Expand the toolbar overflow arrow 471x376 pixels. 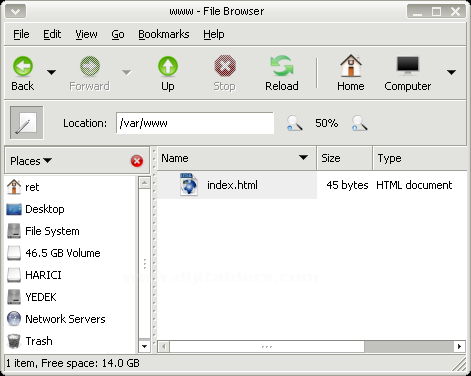(451, 72)
